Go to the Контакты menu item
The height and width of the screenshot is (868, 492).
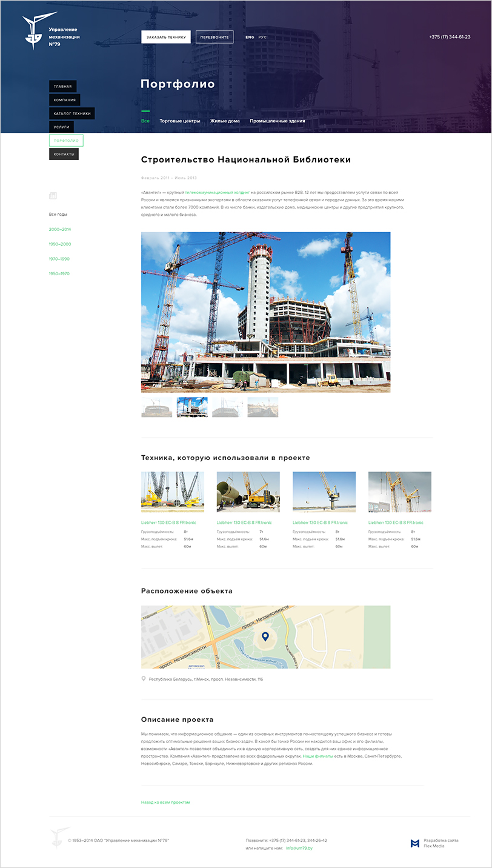64,154
